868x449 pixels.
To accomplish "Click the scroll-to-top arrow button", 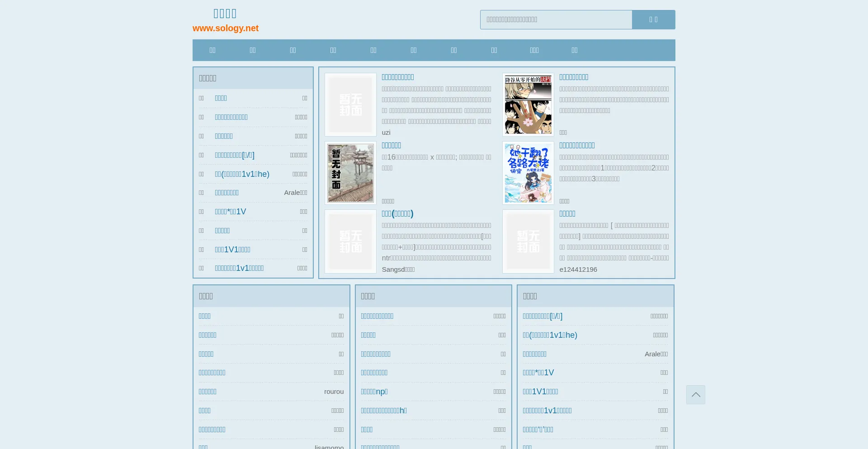I will coord(695,395).
